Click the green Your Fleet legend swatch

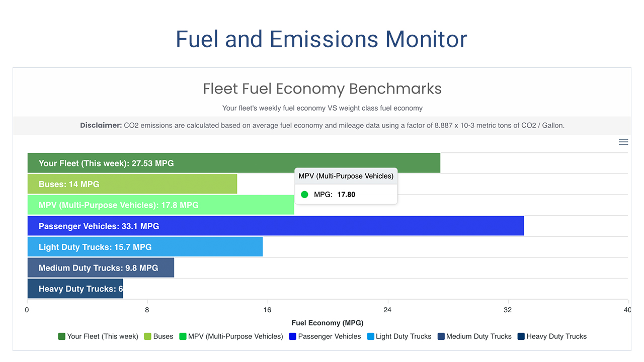click(62, 336)
